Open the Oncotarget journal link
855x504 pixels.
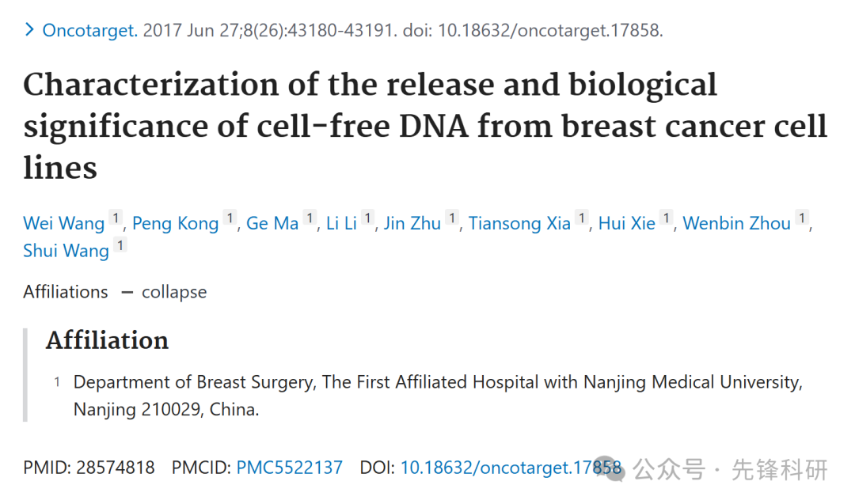(x=90, y=30)
